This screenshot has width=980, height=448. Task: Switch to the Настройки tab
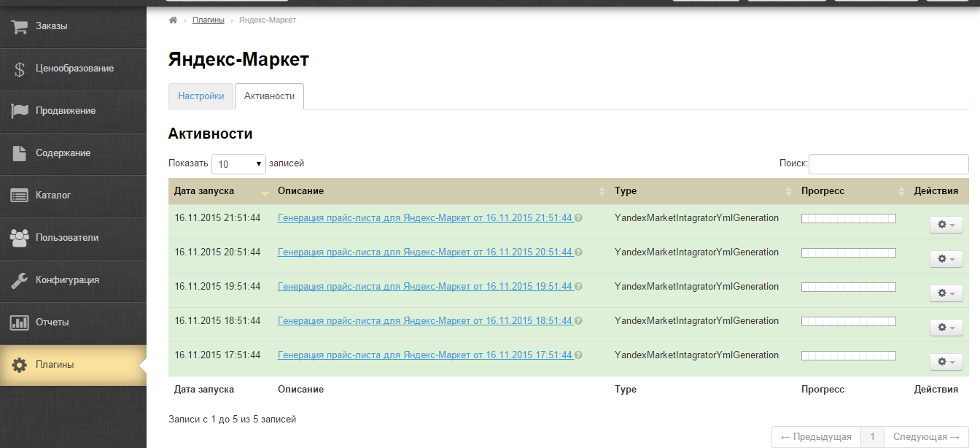[201, 96]
